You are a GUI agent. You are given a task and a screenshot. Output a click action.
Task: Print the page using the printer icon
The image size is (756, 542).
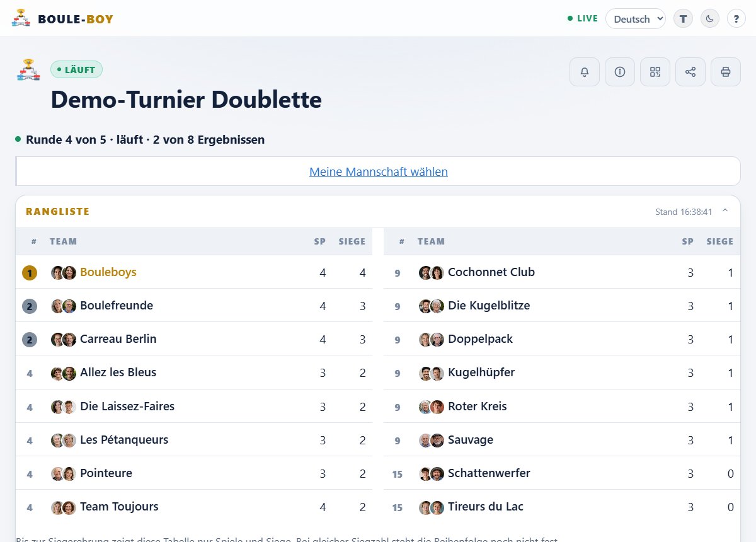(726, 72)
